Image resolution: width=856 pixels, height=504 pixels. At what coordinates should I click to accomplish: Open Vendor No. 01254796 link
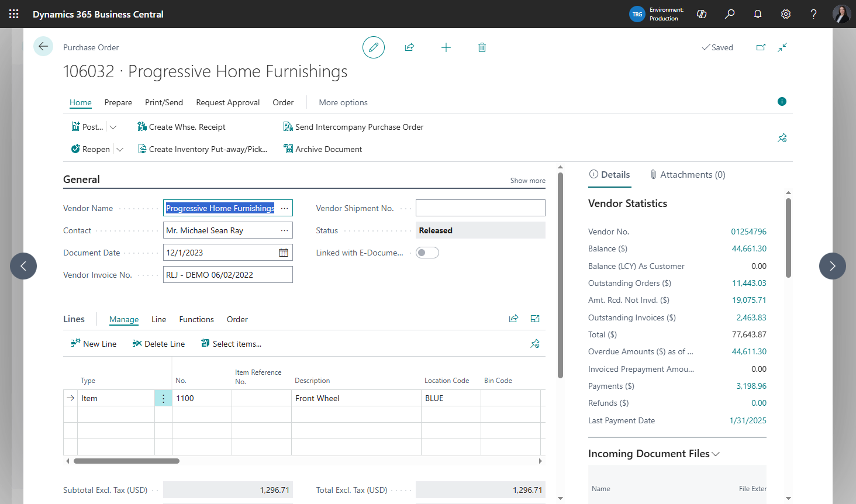pyautogui.click(x=748, y=232)
